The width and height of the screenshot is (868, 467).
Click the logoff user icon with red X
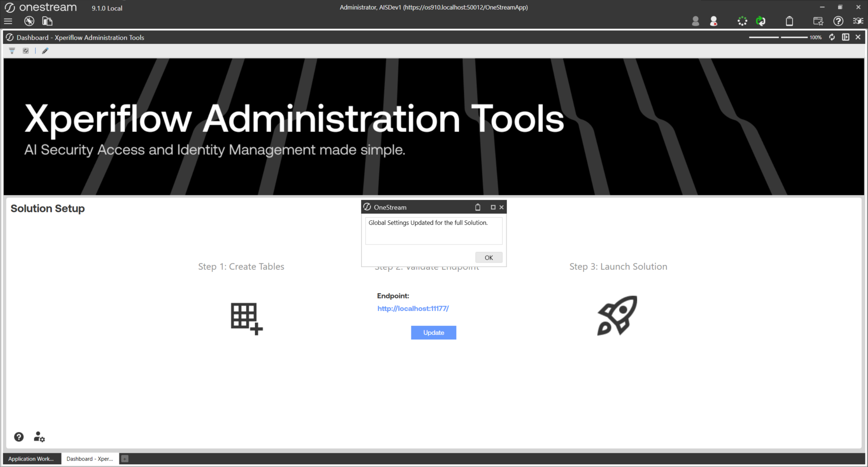[x=713, y=21]
